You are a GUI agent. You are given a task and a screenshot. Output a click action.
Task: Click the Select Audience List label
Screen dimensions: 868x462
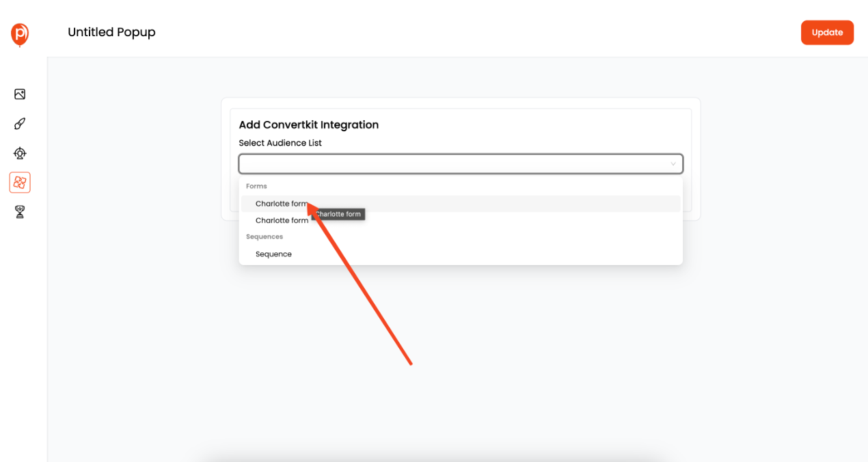(x=280, y=143)
